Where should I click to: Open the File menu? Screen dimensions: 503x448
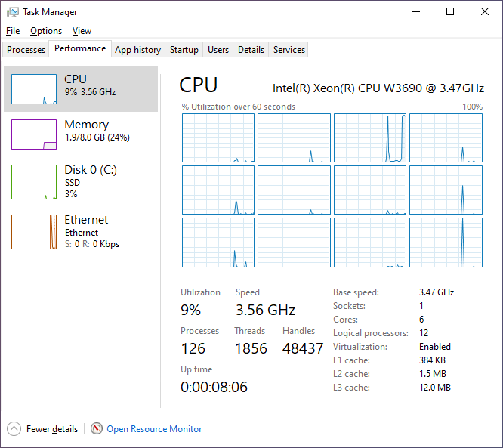click(13, 31)
